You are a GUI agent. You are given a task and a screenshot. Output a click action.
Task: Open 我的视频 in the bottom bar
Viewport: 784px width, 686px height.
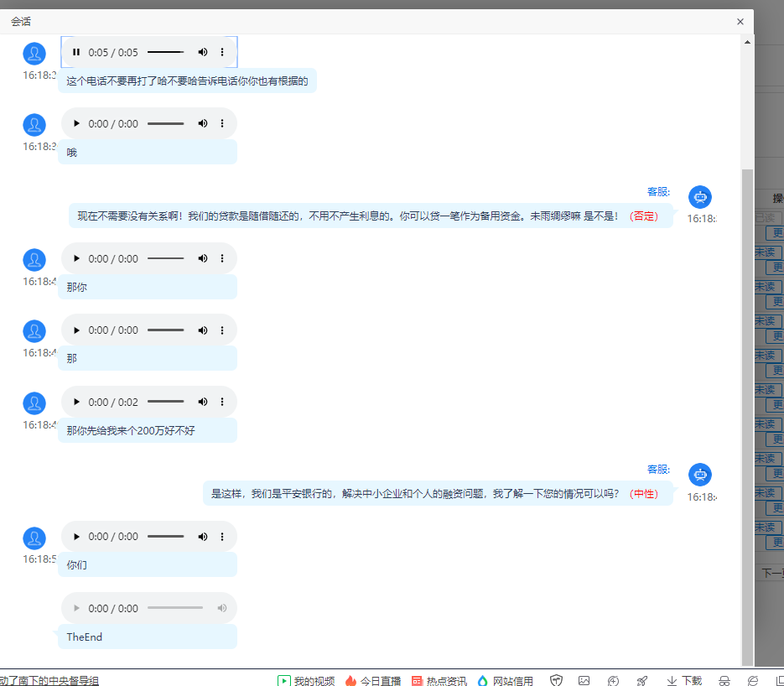[x=284, y=680]
